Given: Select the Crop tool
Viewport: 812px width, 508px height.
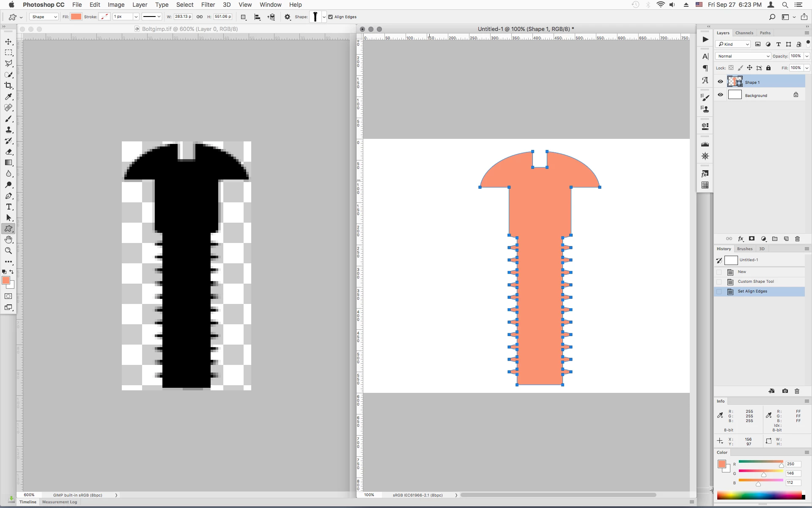Looking at the screenshot, I should 8,86.
